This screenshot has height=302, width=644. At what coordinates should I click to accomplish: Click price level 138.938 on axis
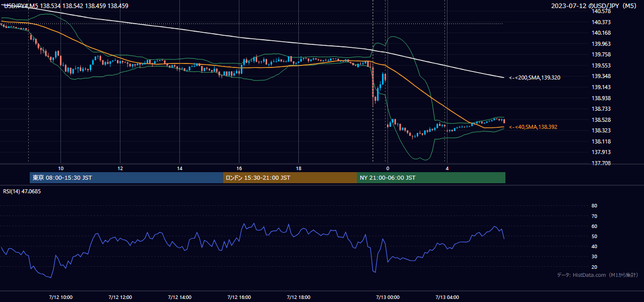(x=602, y=98)
